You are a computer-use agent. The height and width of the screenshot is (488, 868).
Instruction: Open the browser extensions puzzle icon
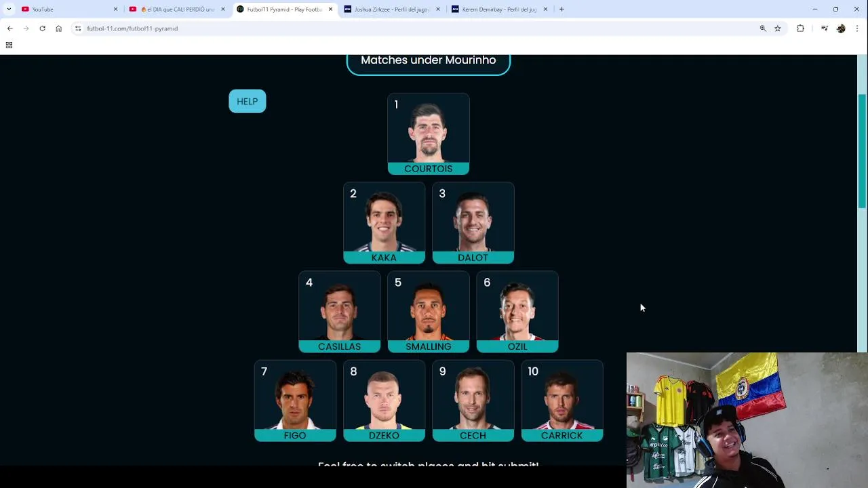[x=800, y=28]
